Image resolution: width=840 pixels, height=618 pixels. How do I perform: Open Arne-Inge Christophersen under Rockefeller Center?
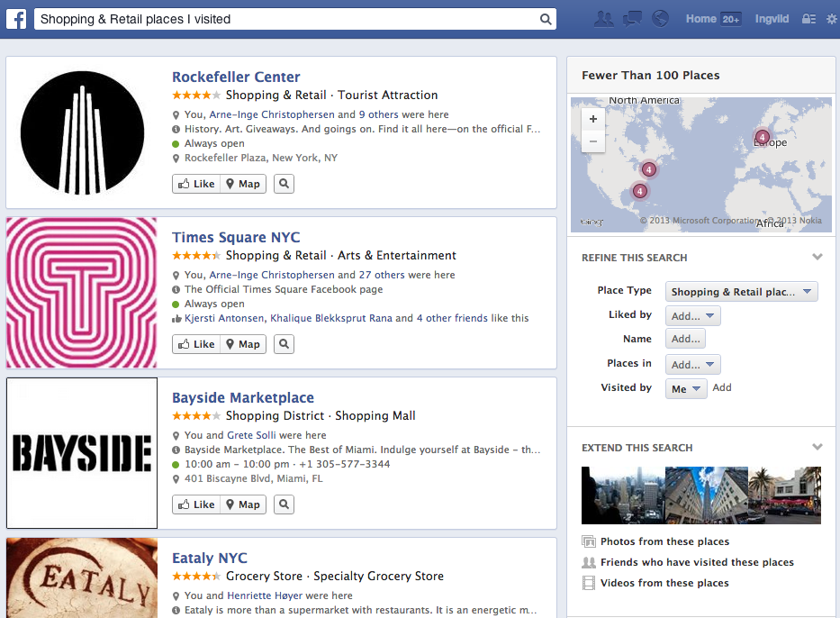tap(272, 114)
